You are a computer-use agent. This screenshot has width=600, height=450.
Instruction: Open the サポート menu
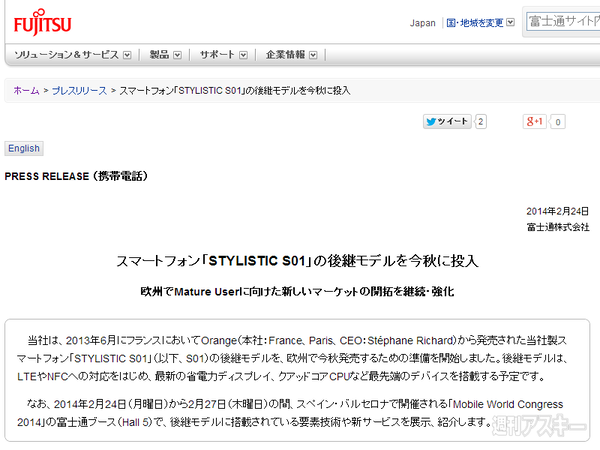(217, 55)
